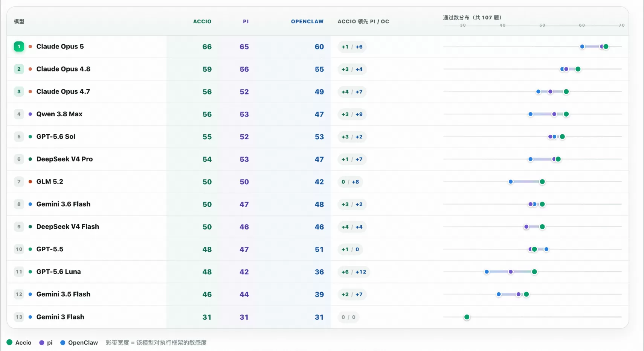The width and height of the screenshot is (644, 351).
Task: Open the GPT-5.6 Luna row
Action: point(317,272)
